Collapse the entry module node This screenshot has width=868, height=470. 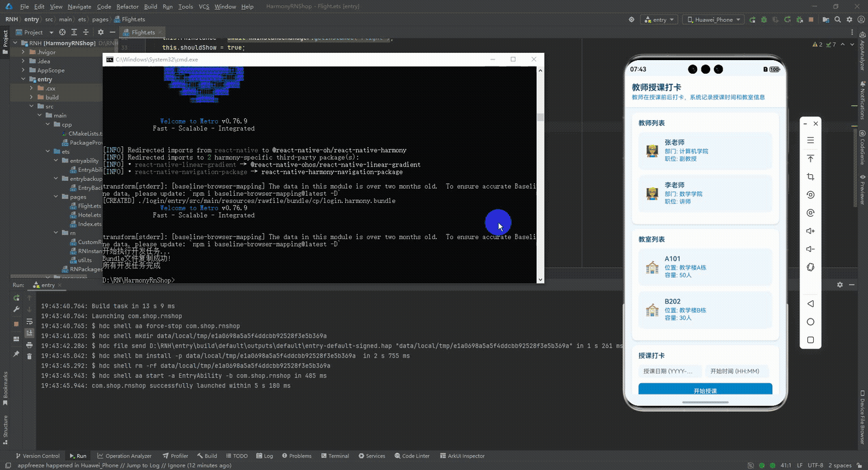coord(23,80)
